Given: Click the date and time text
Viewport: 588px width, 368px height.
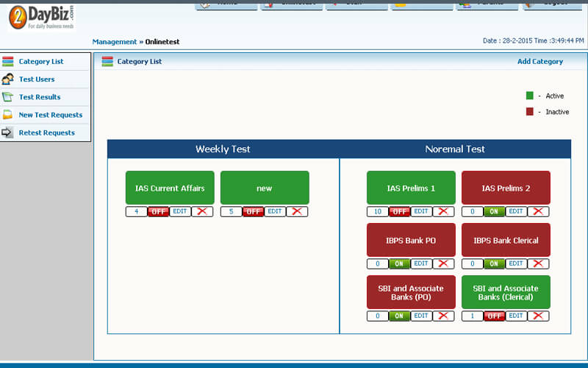Looking at the screenshot, I should [x=534, y=40].
